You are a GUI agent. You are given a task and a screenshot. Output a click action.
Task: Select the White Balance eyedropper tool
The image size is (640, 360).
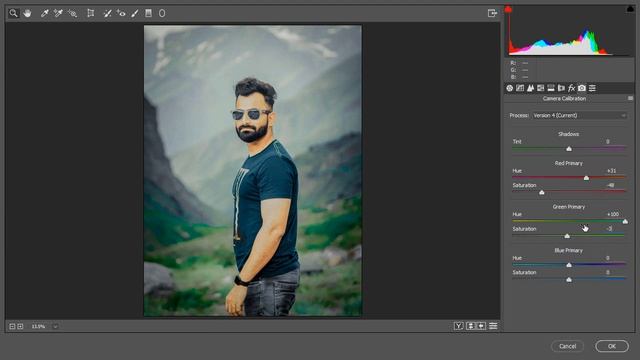click(44, 13)
